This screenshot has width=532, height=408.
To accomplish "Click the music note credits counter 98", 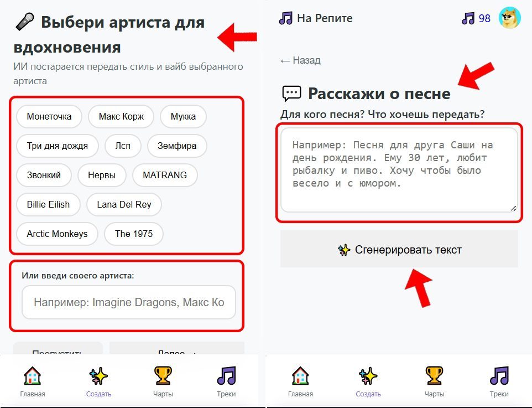I will click(x=476, y=18).
